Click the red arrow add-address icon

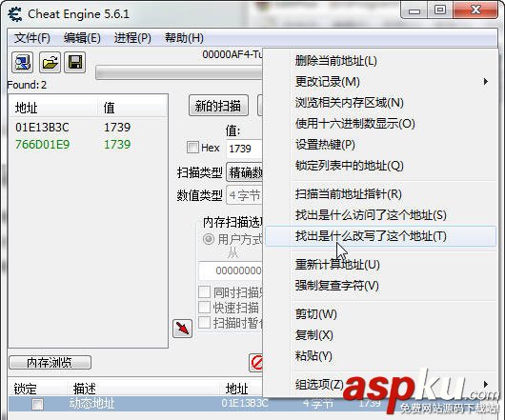[x=182, y=329]
